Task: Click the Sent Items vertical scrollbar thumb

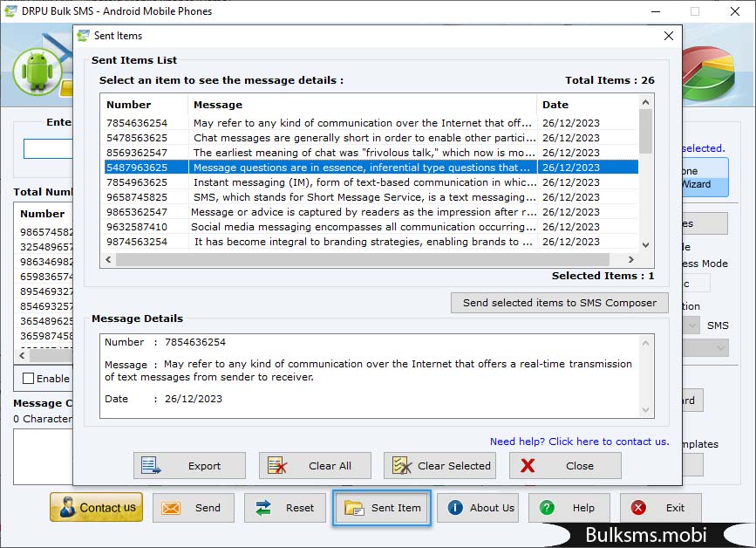Action: tap(645, 131)
